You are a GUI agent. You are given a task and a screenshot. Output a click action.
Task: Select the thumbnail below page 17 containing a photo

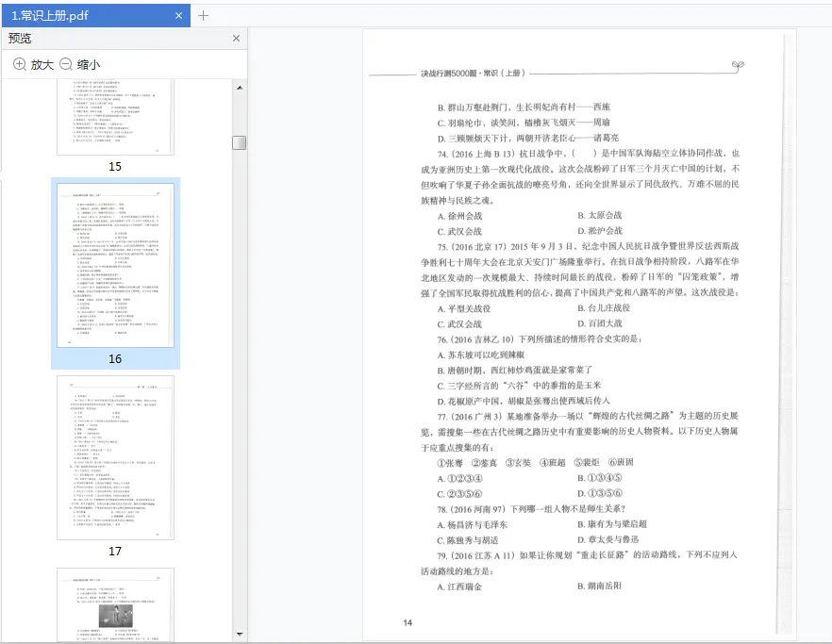tap(115, 604)
